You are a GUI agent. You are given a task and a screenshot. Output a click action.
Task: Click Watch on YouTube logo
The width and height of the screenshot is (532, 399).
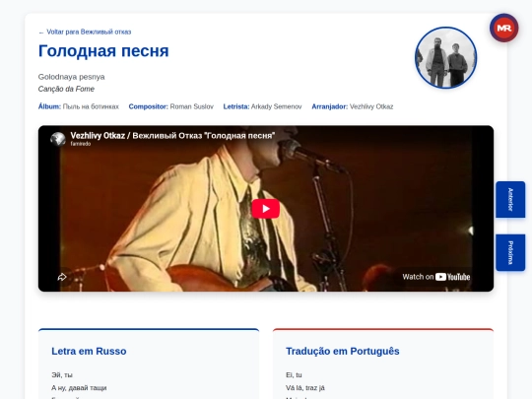coord(436,277)
